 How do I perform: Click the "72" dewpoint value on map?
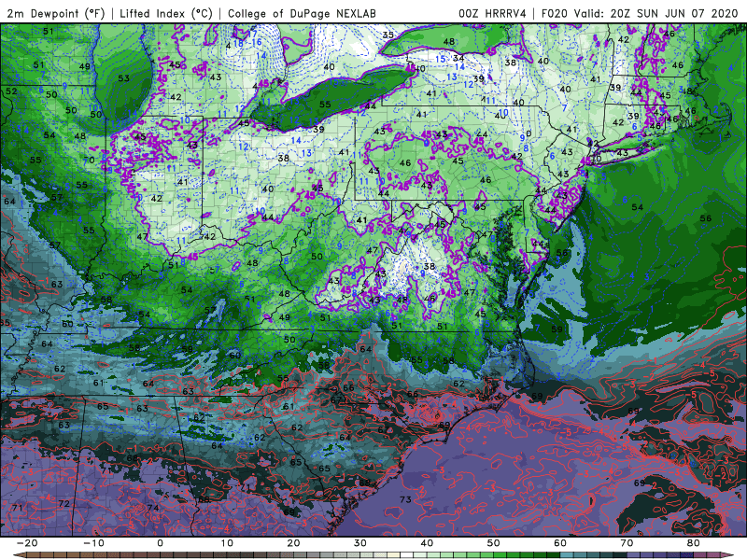click(x=63, y=504)
